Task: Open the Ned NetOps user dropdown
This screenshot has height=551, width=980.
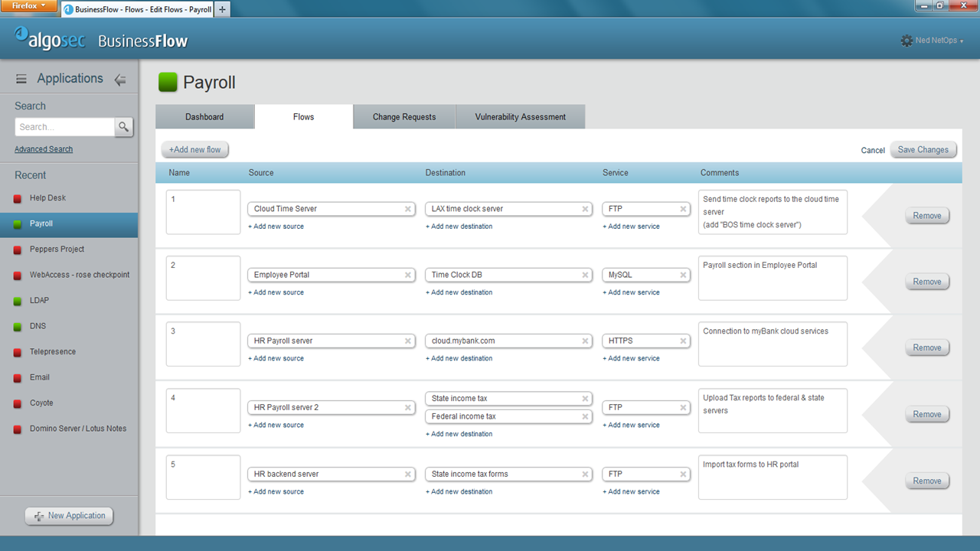Action: pos(939,41)
